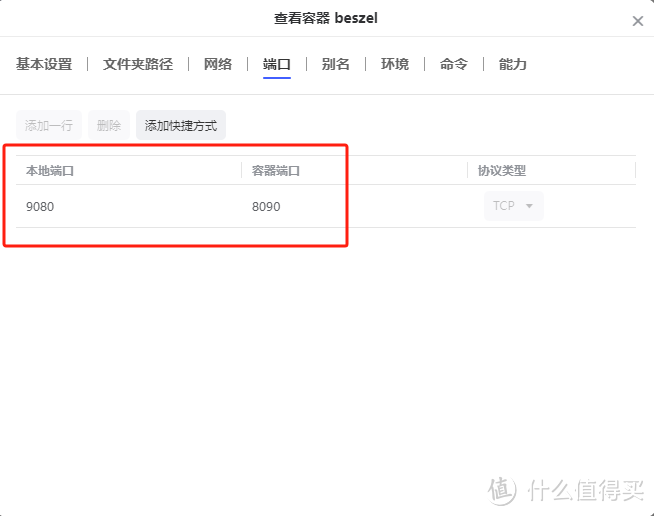
Task: Close the beszel container dialog
Action: 637,21
